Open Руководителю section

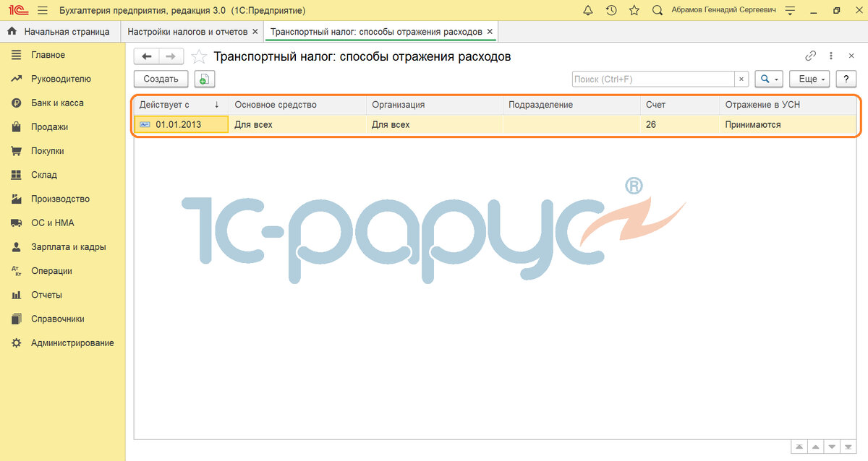pos(62,79)
